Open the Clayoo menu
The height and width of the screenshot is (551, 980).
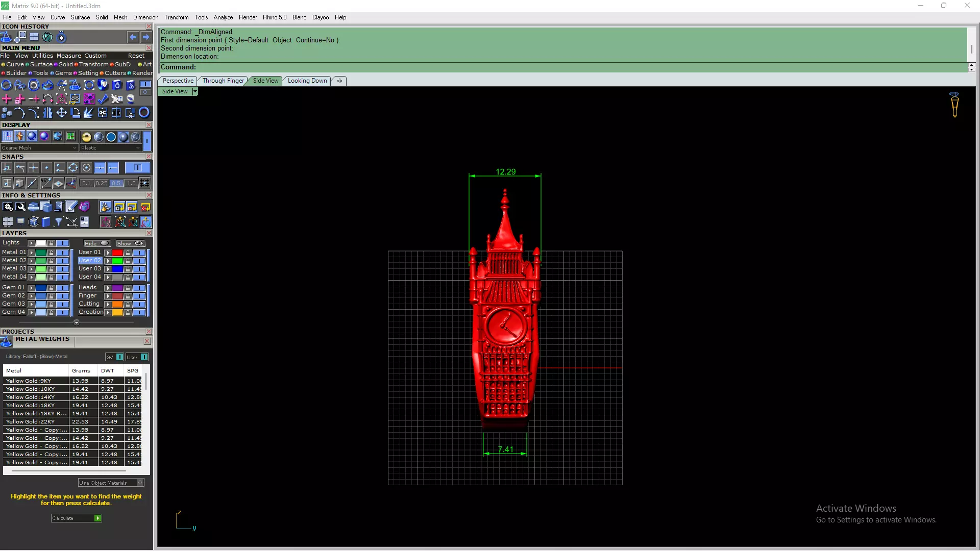[x=321, y=17]
